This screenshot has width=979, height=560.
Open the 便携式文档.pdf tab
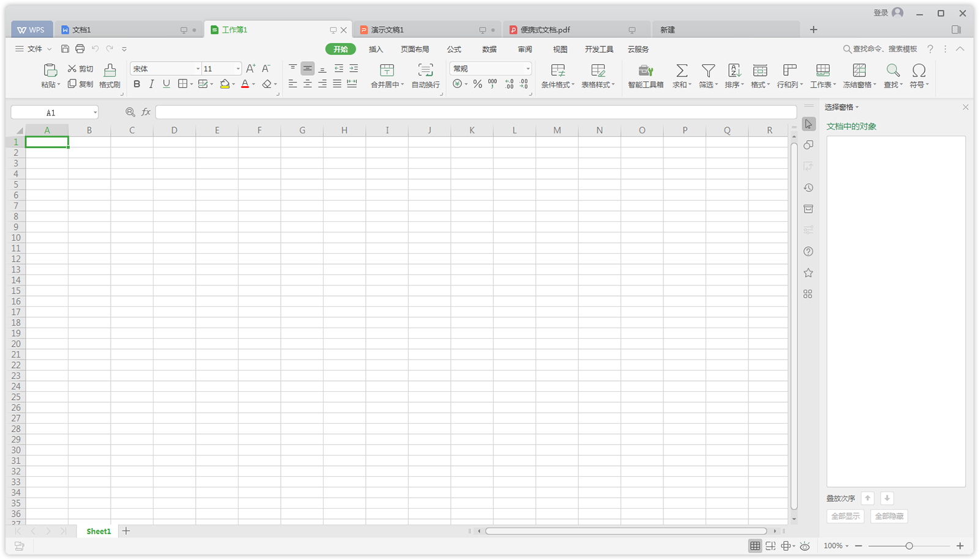point(576,29)
